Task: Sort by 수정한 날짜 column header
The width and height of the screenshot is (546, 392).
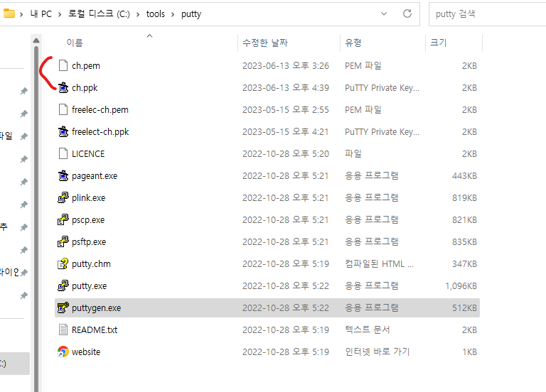Action: [x=265, y=43]
